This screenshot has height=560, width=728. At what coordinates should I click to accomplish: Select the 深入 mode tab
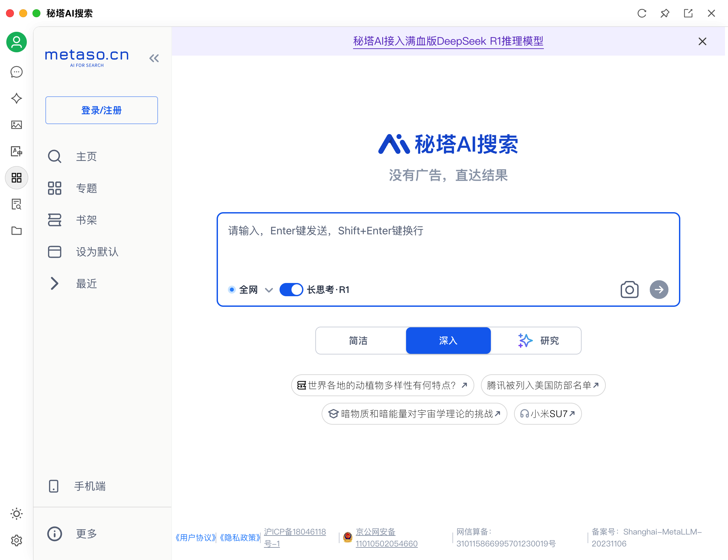(448, 341)
